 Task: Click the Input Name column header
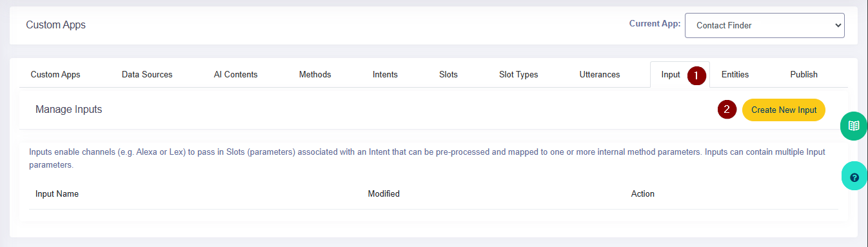(57, 193)
